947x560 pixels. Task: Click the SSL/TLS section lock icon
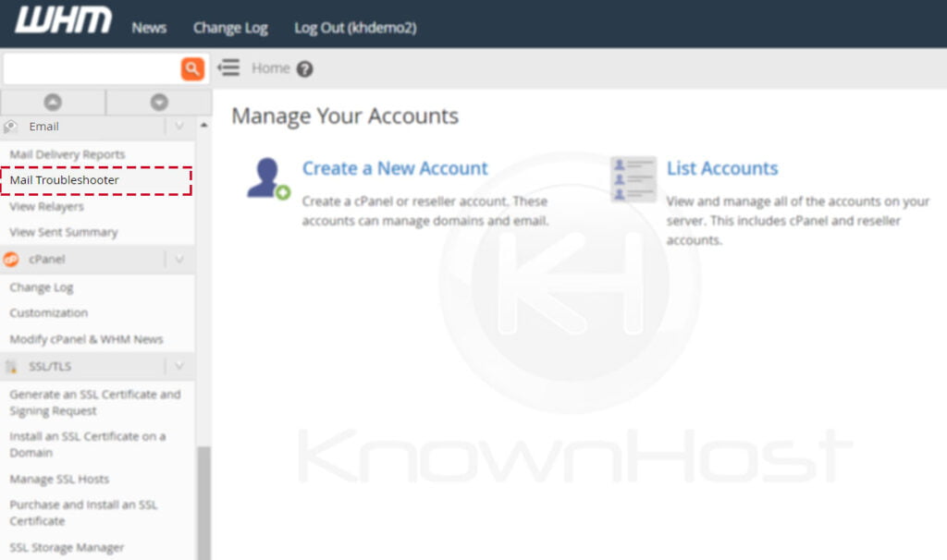(x=11, y=366)
